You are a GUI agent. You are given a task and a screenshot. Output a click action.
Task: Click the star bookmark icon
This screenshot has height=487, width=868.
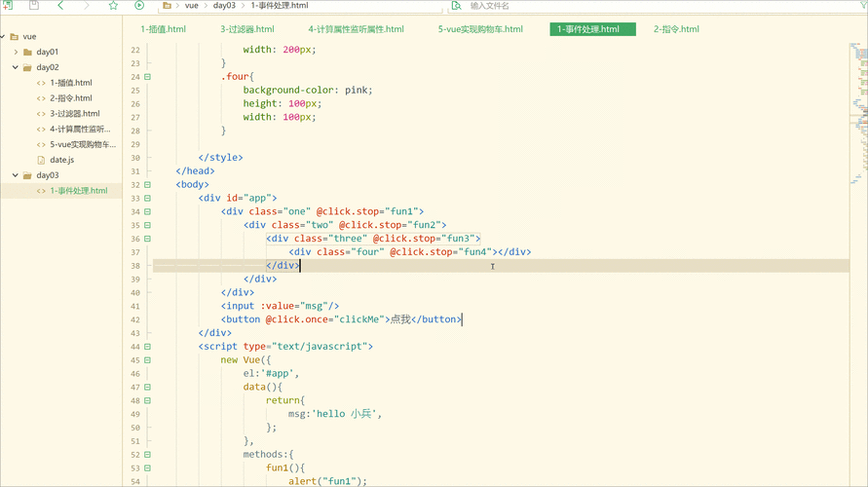tap(113, 6)
